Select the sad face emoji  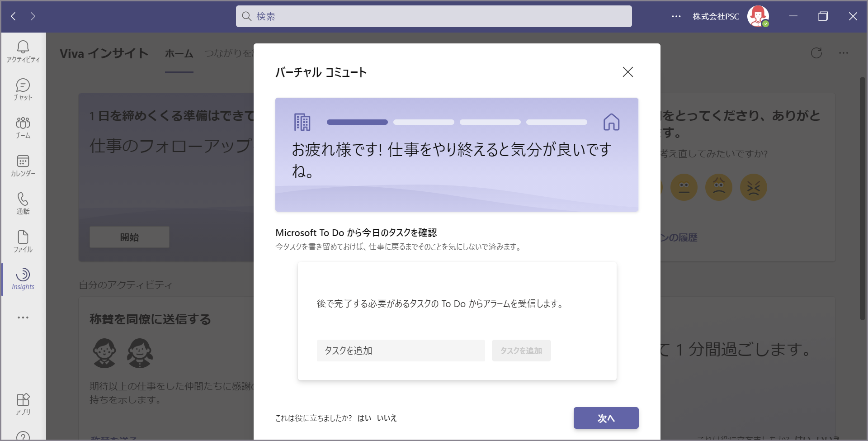719,187
